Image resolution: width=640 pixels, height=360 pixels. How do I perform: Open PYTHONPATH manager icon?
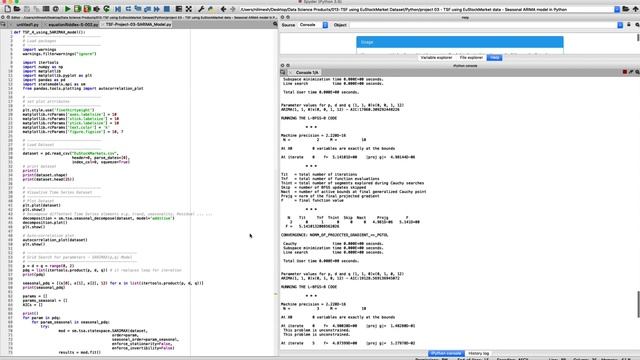point(211,9)
